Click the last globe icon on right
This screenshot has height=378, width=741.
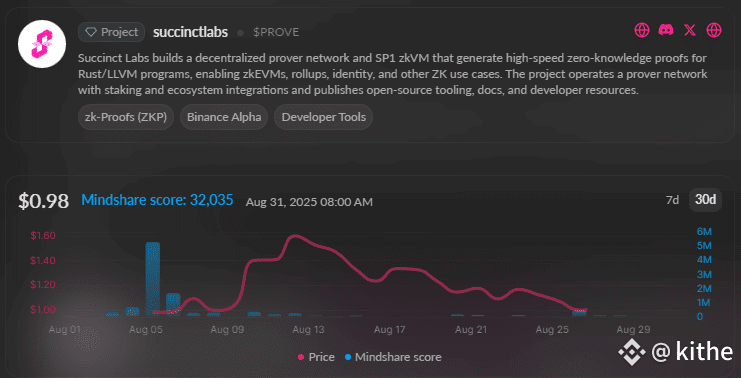tap(714, 31)
